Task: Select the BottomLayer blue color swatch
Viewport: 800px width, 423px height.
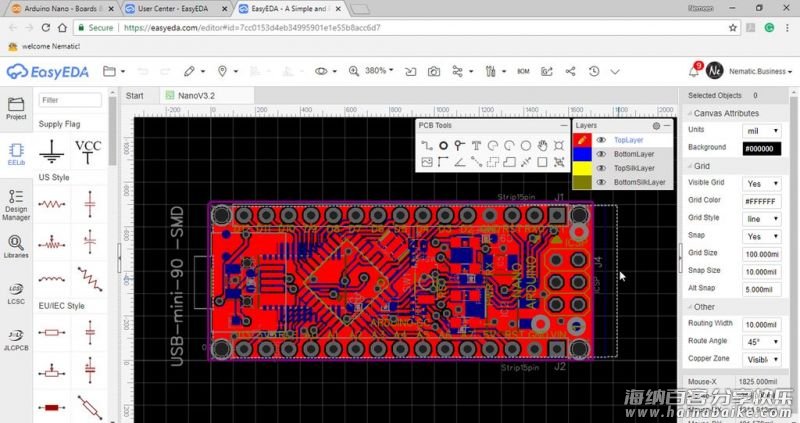Action: pyautogui.click(x=582, y=154)
